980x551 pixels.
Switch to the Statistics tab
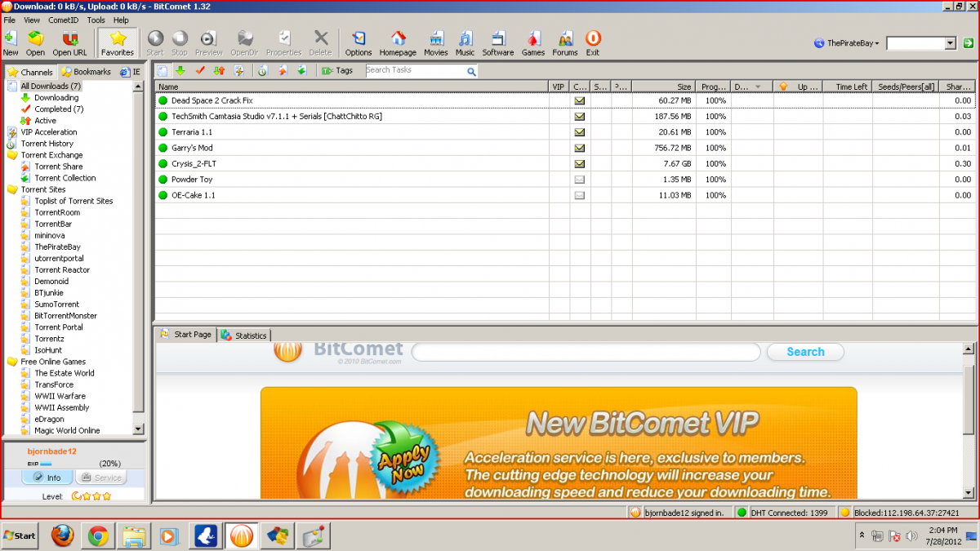tap(244, 335)
